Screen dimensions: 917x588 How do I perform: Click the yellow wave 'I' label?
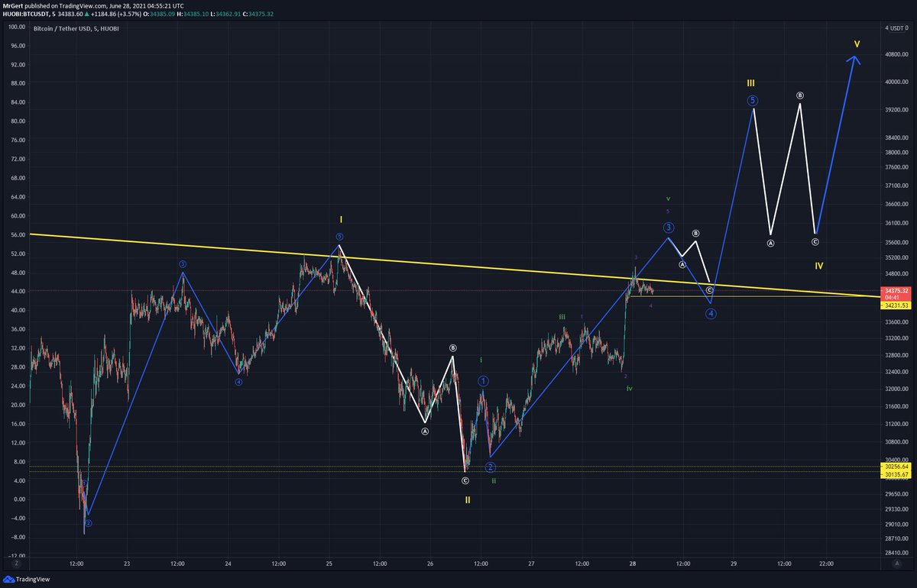click(340, 219)
